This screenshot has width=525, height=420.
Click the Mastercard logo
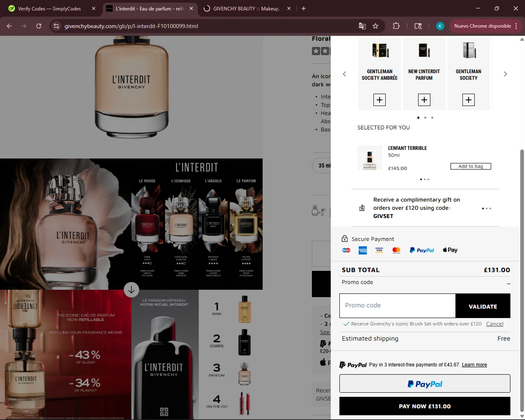pyautogui.click(x=396, y=250)
